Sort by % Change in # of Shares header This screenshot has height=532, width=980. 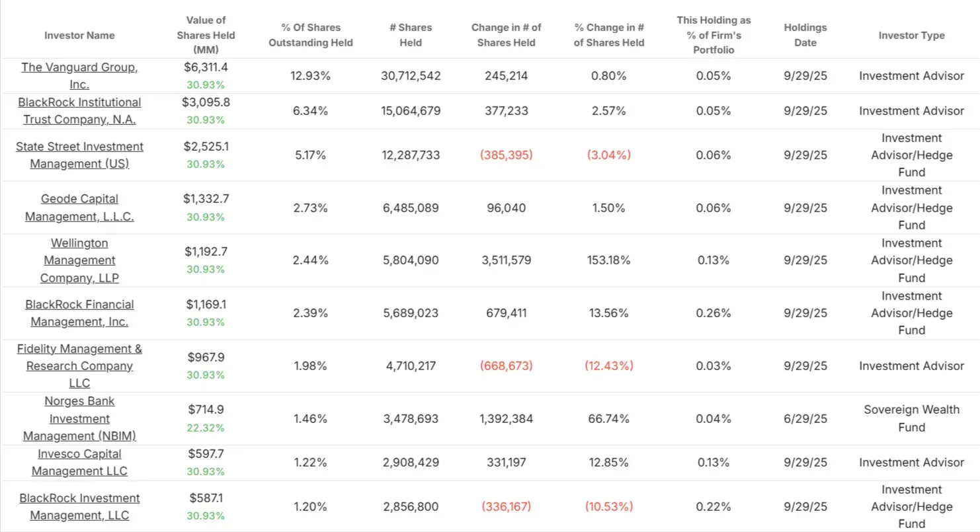click(609, 35)
